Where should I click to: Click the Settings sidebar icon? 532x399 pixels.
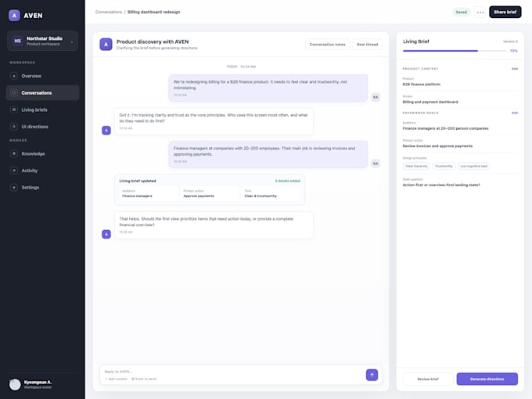tap(14, 187)
